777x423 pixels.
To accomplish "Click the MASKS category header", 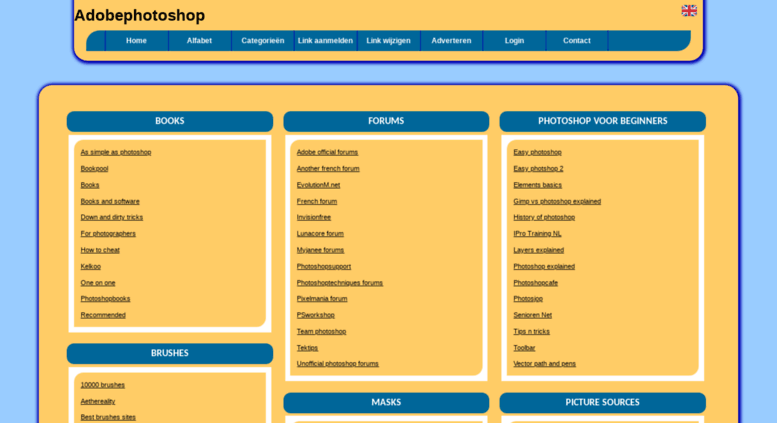I will click(386, 403).
